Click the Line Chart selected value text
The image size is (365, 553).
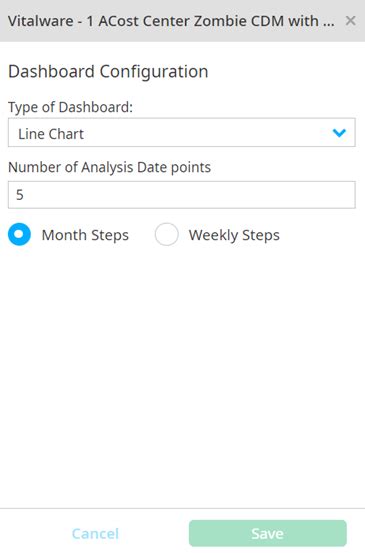coord(51,134)
